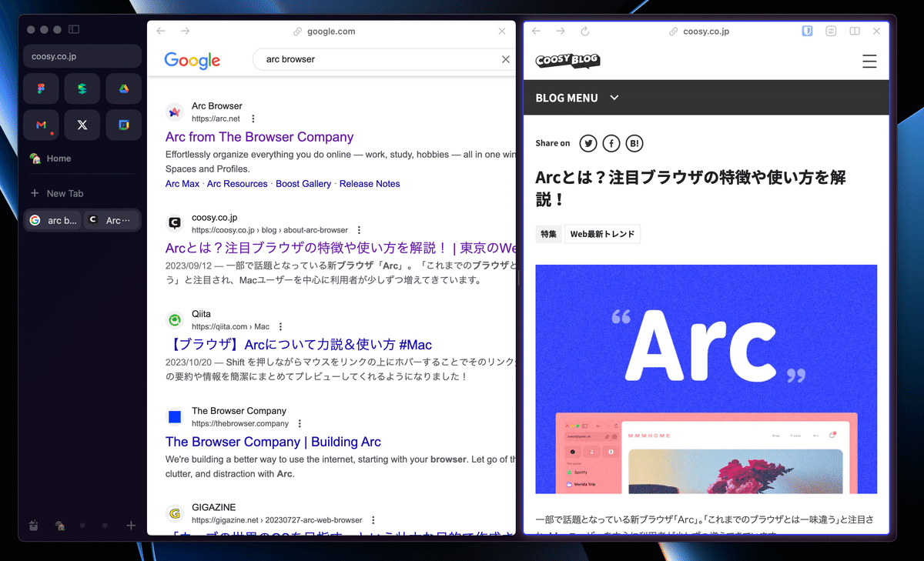Open 'Arc from The Browser Company' result
Viewport: 924px width, 561px height.
[x=259, y=137]
